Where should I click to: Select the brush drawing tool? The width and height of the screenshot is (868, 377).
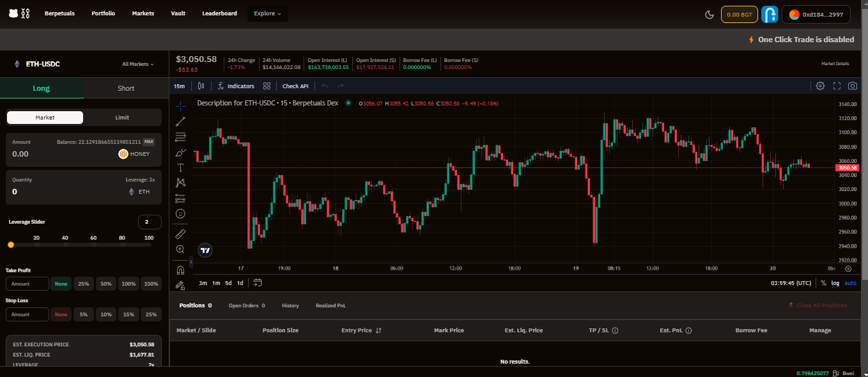tap(180, 152)
